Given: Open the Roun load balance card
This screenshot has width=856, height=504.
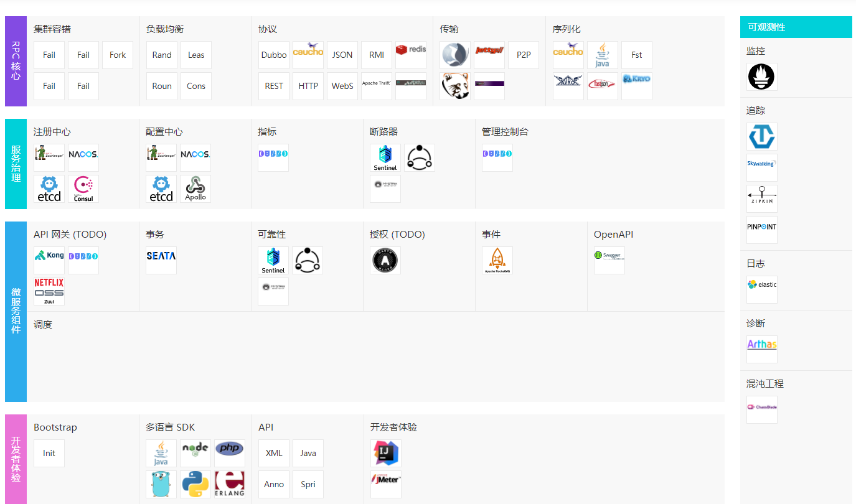Looking at the screenshot, I should (162, 86).
